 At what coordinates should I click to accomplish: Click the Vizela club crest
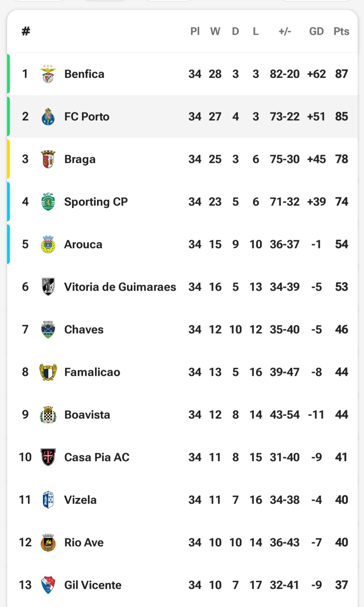48,500
